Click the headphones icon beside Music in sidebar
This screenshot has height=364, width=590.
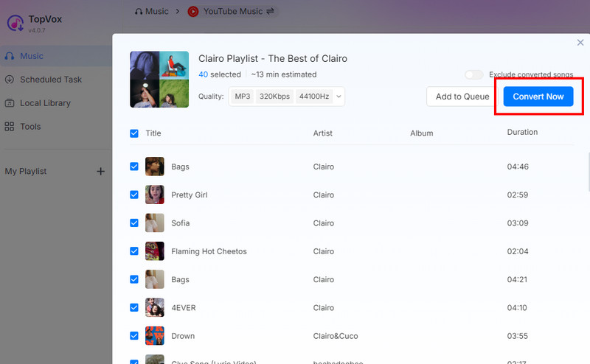click(10, 56)
